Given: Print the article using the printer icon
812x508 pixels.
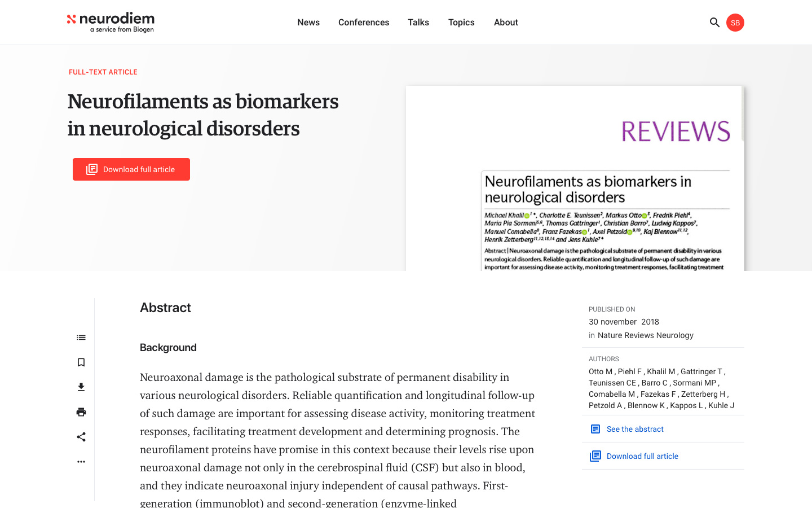Looking at the screenshot, I should 81,412.
